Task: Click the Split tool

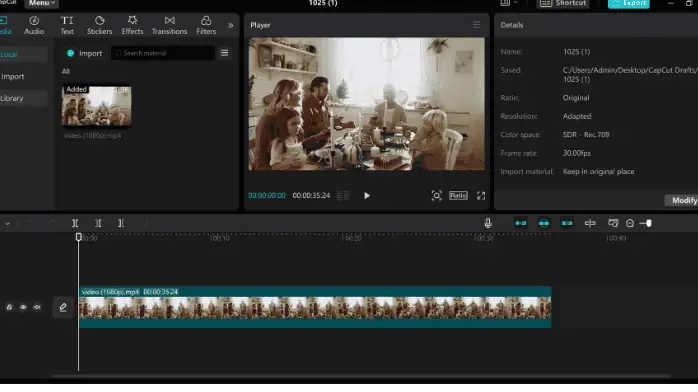Action: [75, 223]
